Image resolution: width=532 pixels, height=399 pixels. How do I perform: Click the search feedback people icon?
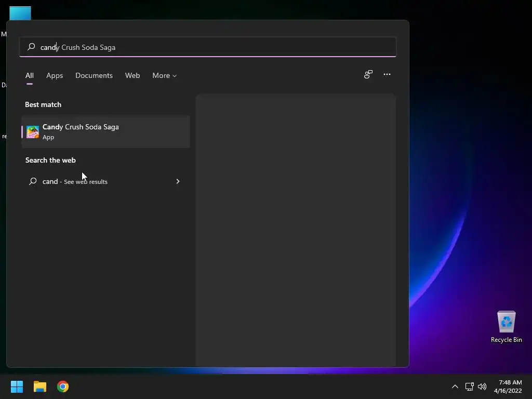368,74
